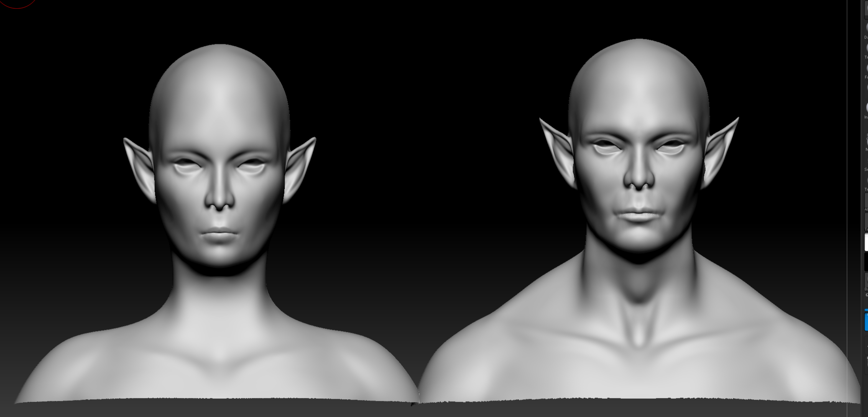The height and width of the screenshot is (417, 868).
Task: Pick the white color swatch
Action: pyautogui.click(x=866, y=242)
